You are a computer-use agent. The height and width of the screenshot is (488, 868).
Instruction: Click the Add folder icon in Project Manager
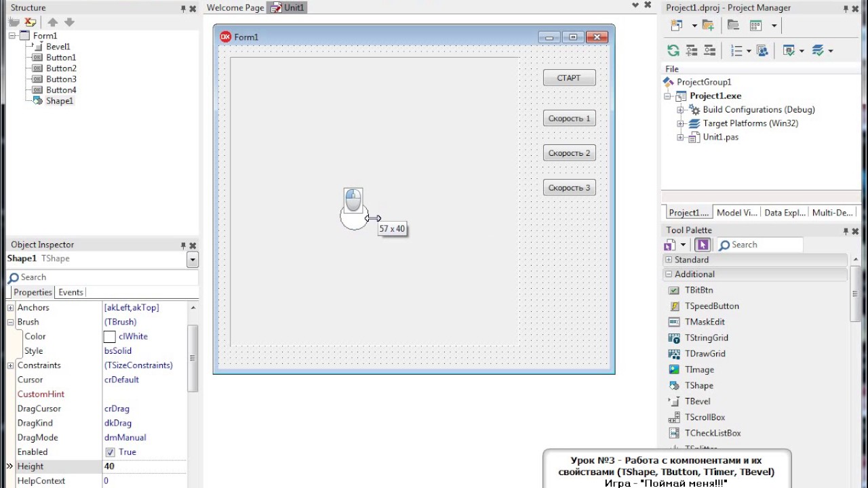708,26
